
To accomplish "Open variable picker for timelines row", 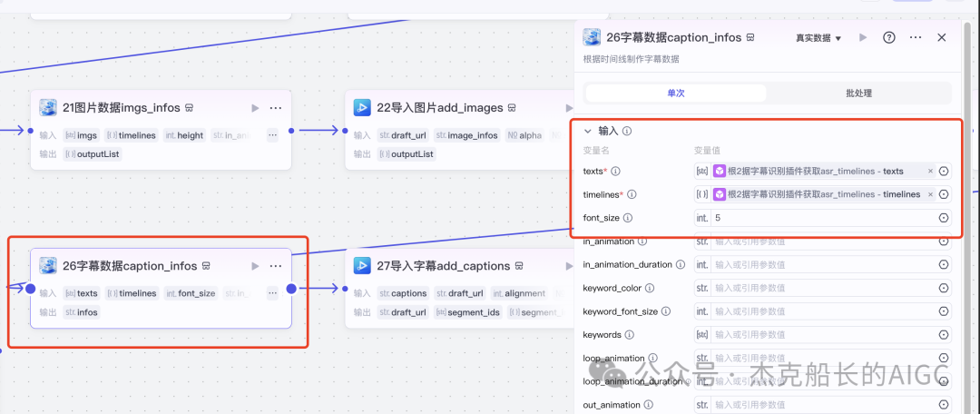I will pyautogui.click(x=944, y=194).
